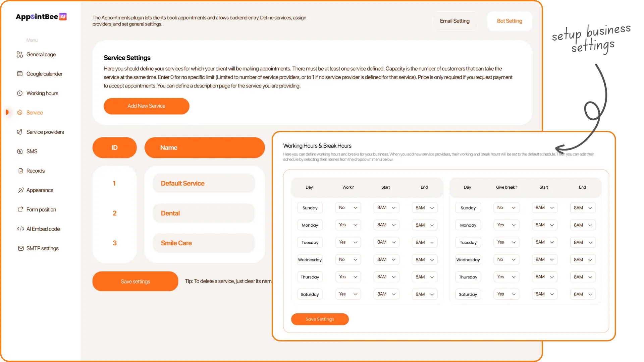
Task: Click the Appearance leaf icon
Action: point(20,190)
